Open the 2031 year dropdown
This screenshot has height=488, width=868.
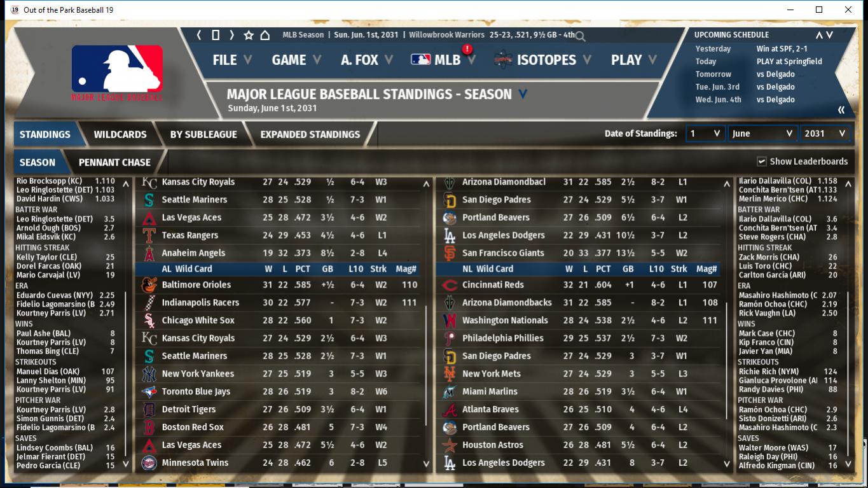point(825,134)
